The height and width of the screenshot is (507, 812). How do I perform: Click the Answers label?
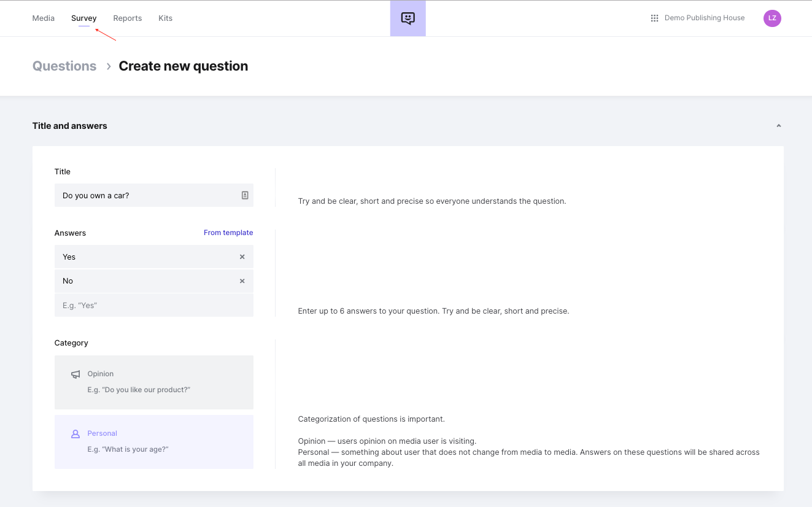pyautogui.click(x=71, y=233)
